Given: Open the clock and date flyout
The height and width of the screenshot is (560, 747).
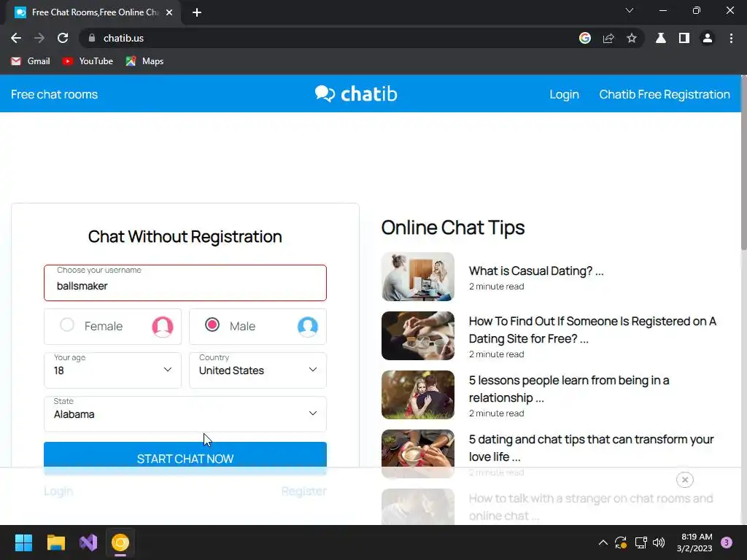Looking at the screenshot, I should (694, 542).
